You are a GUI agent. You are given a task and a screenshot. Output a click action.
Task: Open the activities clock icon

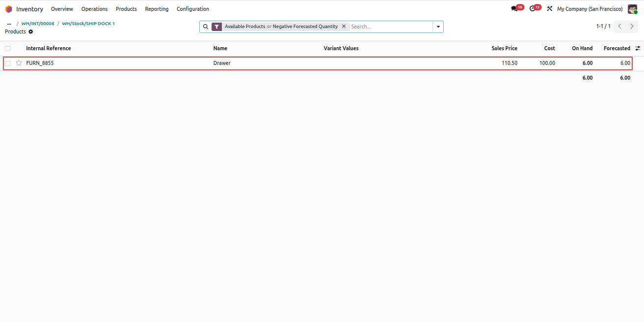(533, 9)
